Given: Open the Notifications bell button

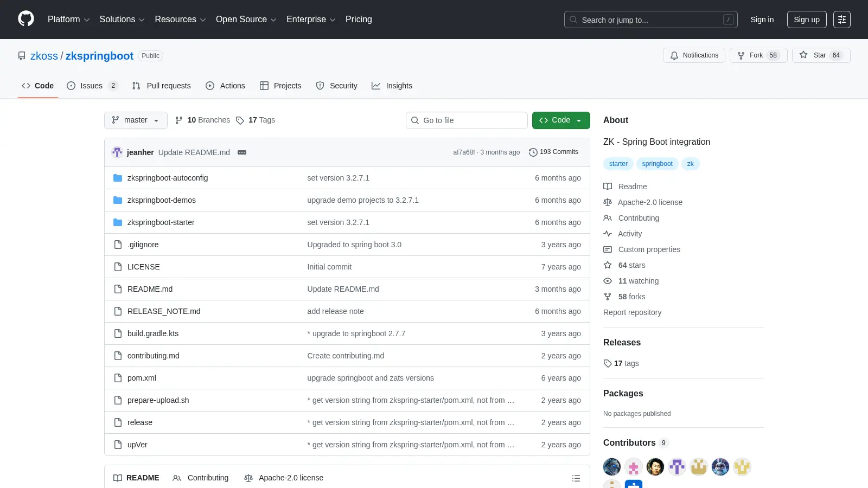Looking at the screenshot, I should coord(694,55).
